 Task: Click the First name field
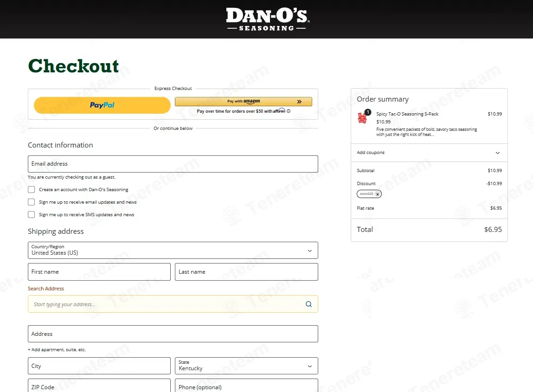pyautogui.click(x=99, y=272)
